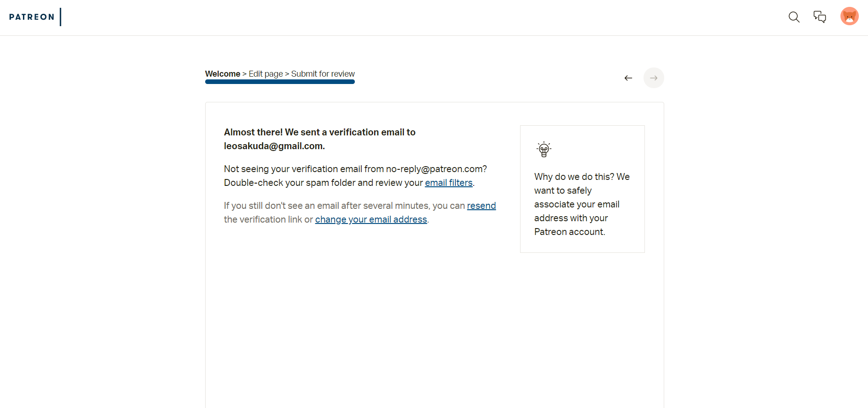Click the Patreon logo in the header

point(32,17)
